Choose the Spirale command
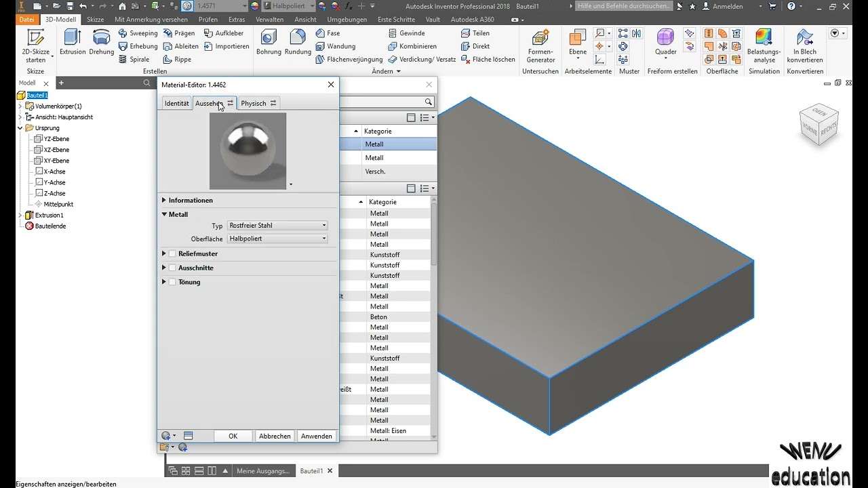 coord(134,60)
